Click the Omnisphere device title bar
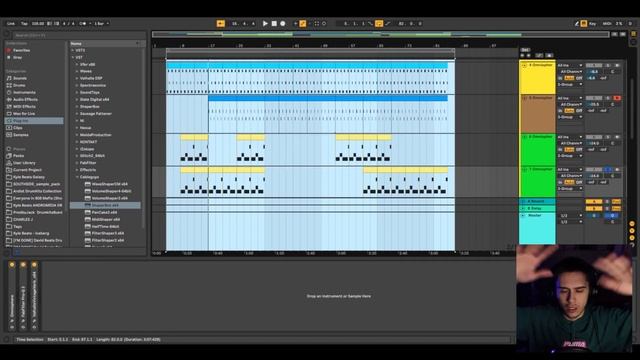Image resolution: width=640 pixels, height=360 pixels. 12,296
